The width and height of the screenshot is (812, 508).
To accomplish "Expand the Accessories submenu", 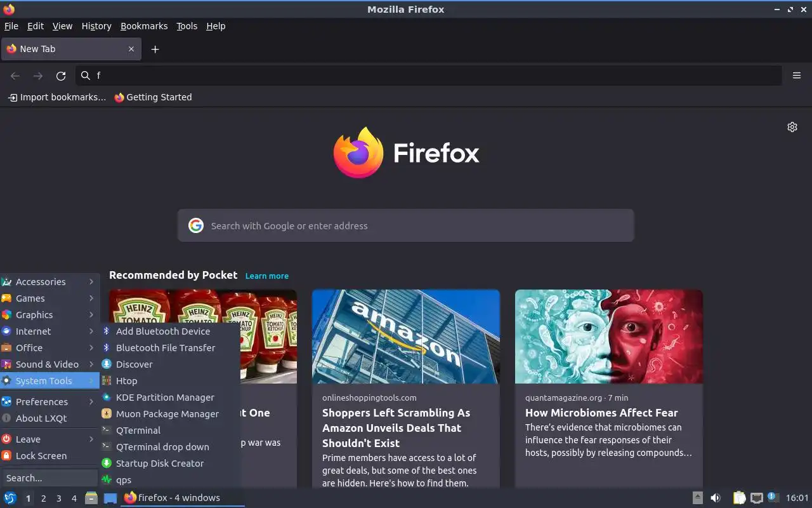I will click(x=49, y=282).
